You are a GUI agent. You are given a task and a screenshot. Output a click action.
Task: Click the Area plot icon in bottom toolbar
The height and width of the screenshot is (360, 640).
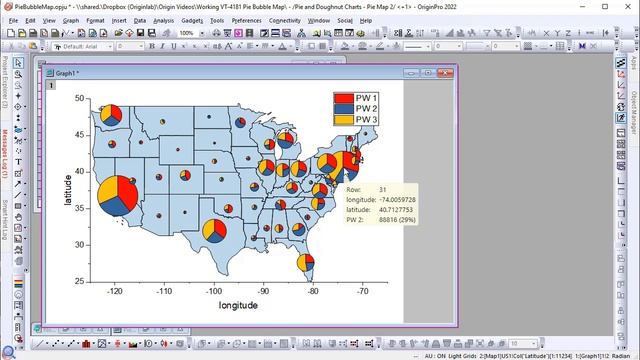pyautogui.click(x=133, y=344)
